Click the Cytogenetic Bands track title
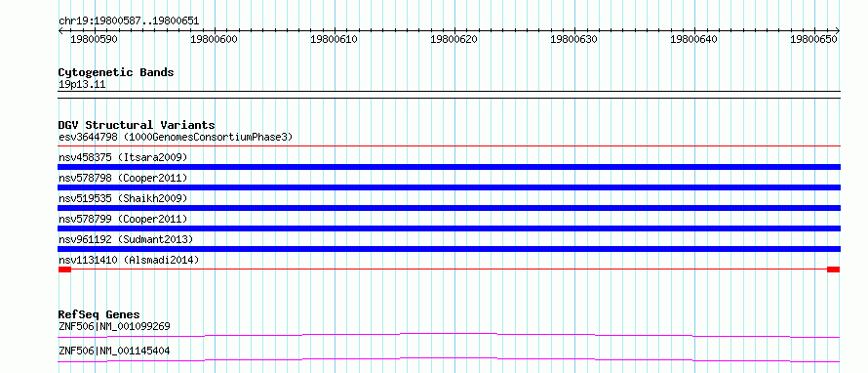Image resolution: width=868 pixels, height=373 pixels. 116,72
